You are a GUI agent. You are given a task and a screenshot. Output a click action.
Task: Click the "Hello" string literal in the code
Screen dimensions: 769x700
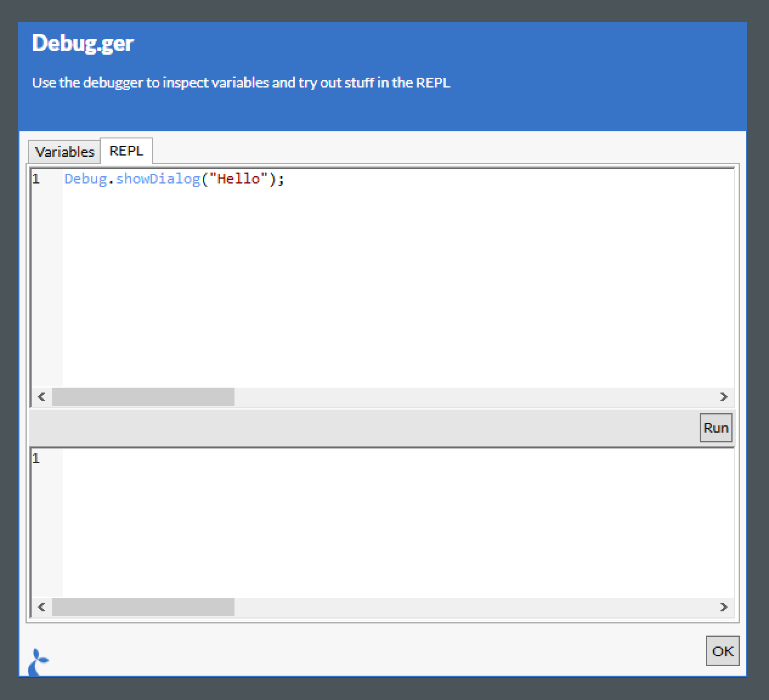tap(239, 179)
